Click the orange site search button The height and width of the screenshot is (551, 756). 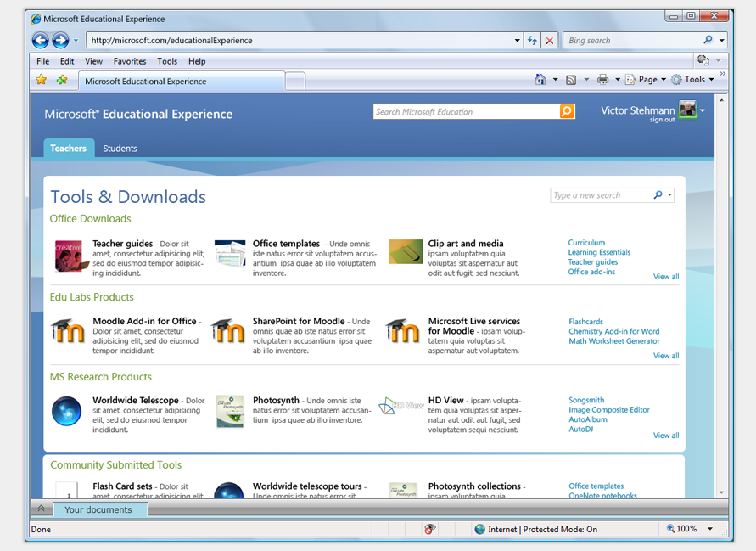pyautogui.click(x=567, y=111)
